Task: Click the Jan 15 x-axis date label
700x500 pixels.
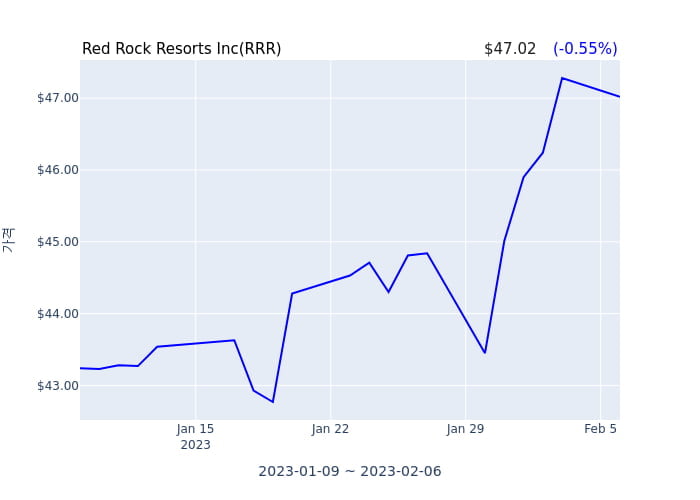Action: 195,429
